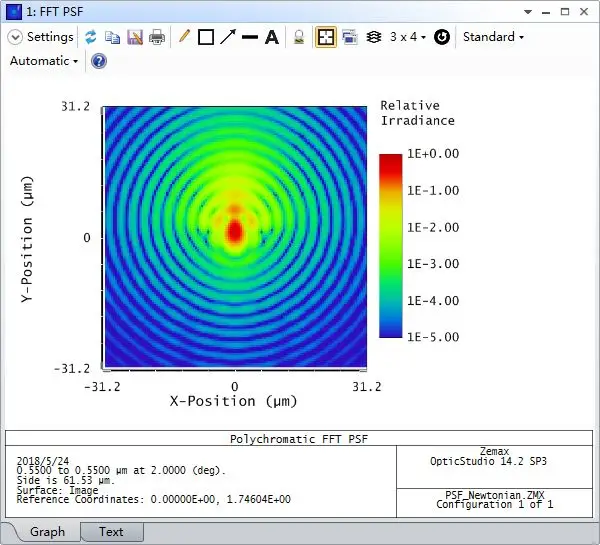Viewport: 600px width, 545px height.
Task: Open the help question mark icon
Action: click(99, 61)
